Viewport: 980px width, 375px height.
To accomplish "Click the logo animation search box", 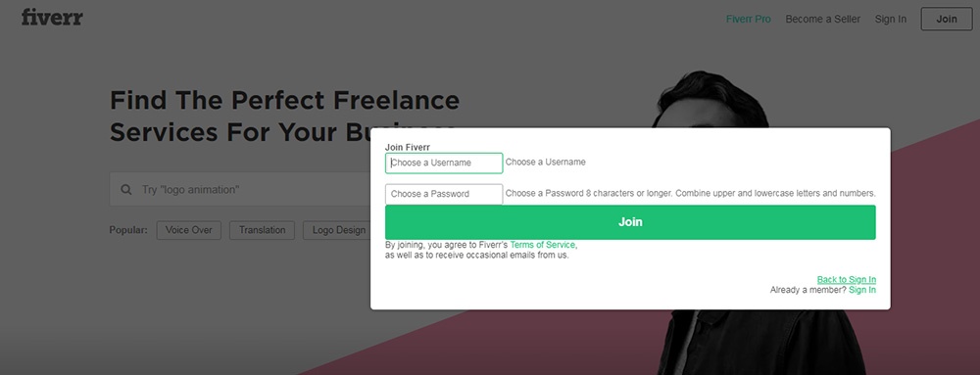I will pyautogui.click(x=241, y=189).
